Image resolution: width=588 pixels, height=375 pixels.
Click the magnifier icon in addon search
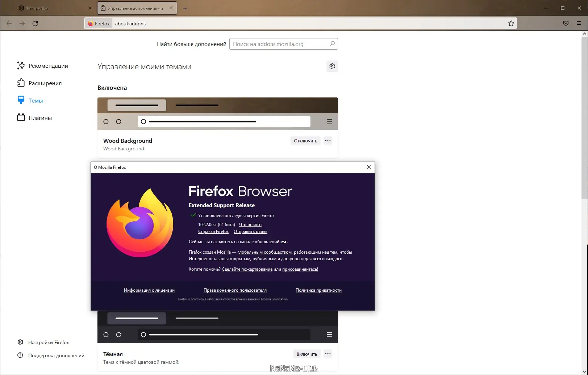332,44
